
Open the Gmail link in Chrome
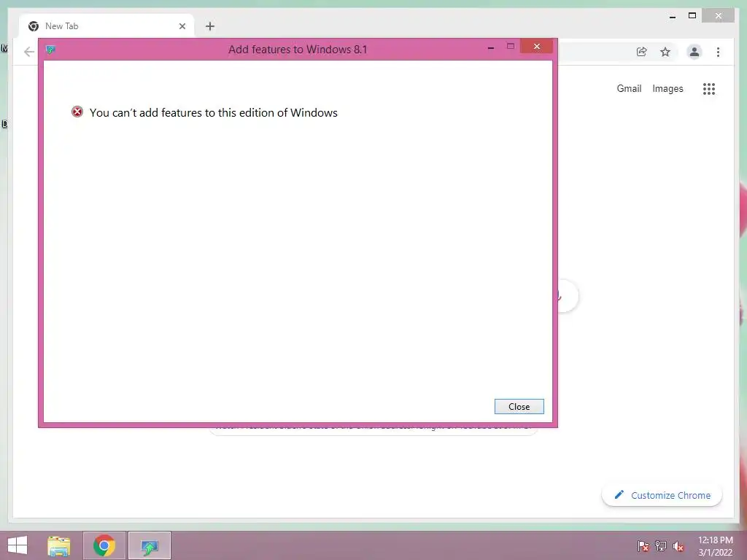point(629,88)
